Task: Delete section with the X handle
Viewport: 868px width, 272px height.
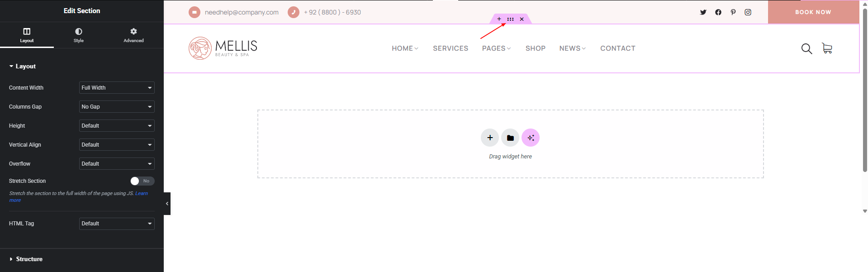Action: [x=522, y=19]
